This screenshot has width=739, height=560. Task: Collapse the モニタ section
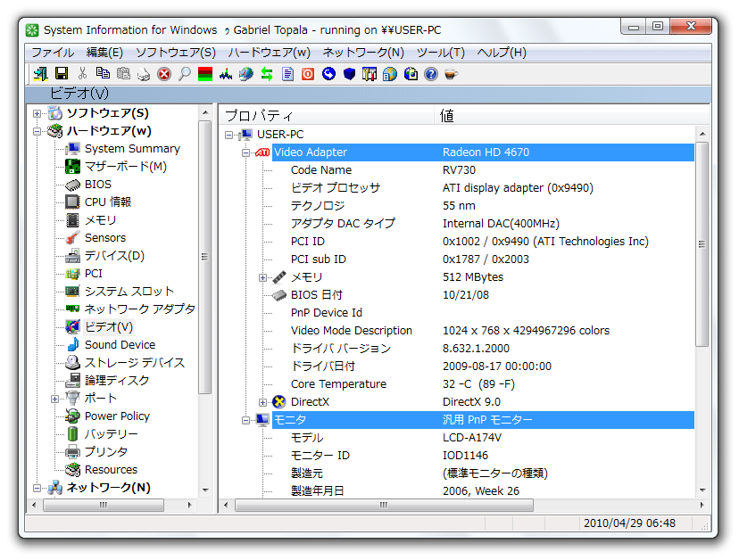click(x=245, y=420)
